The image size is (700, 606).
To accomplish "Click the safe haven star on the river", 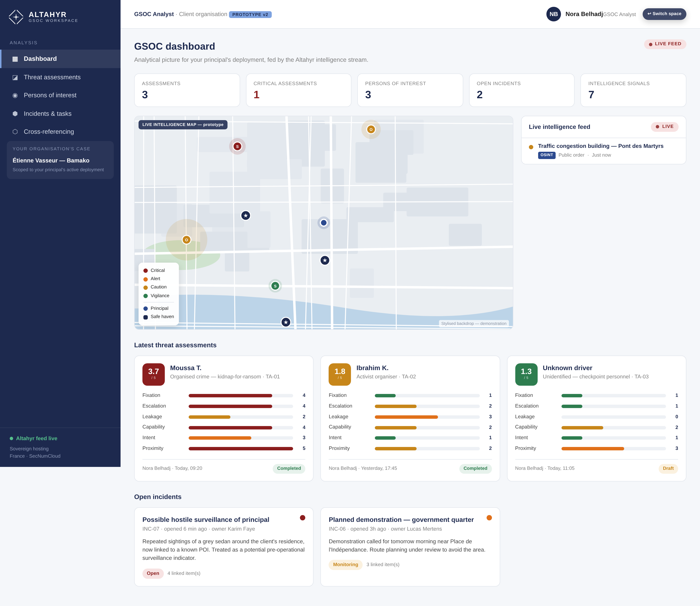I will [286, 322].
